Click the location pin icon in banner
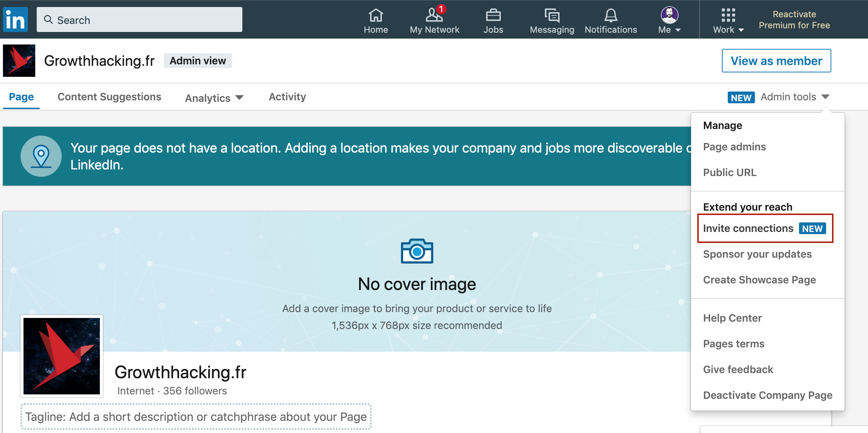 point(41,156)
